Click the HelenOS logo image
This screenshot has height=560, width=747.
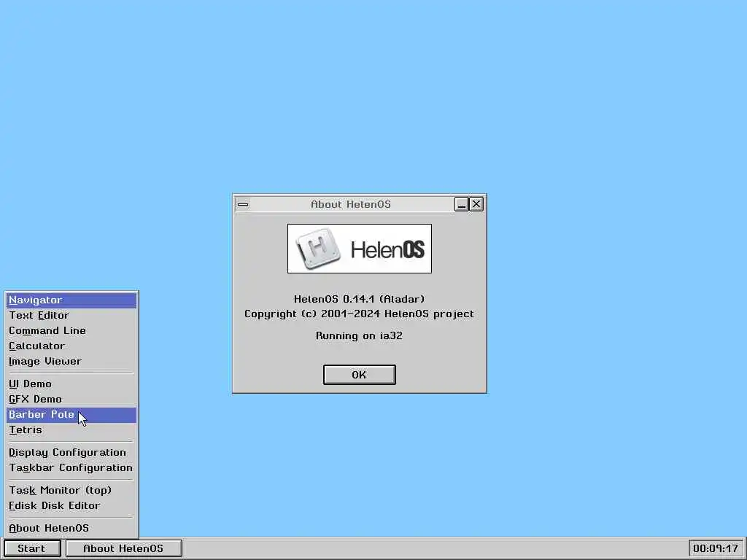tap(360, 249)
